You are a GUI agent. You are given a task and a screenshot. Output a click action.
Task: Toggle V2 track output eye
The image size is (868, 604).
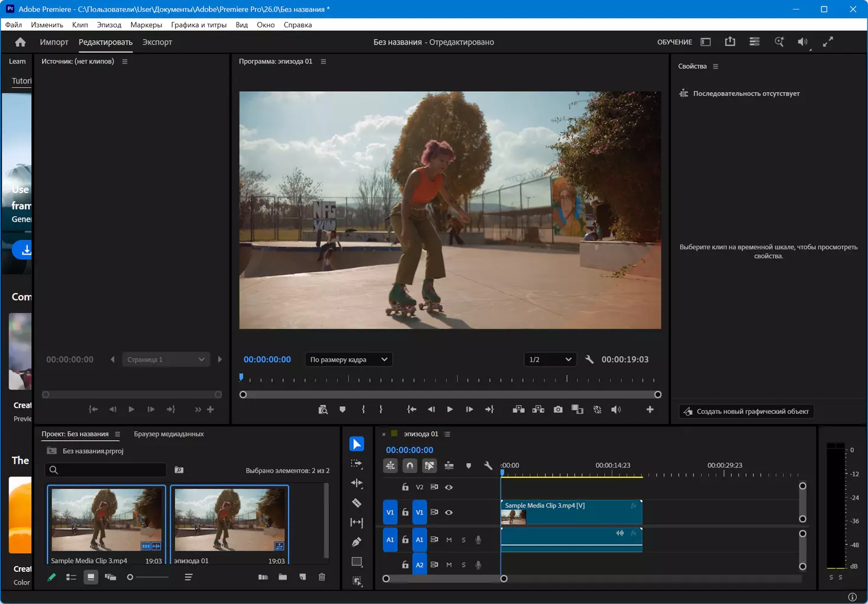click(448, 487)
